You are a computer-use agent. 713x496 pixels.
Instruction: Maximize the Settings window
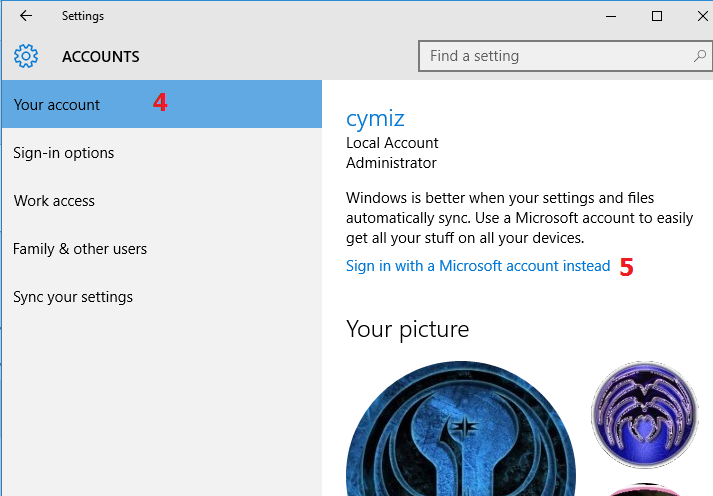point(657,16)
